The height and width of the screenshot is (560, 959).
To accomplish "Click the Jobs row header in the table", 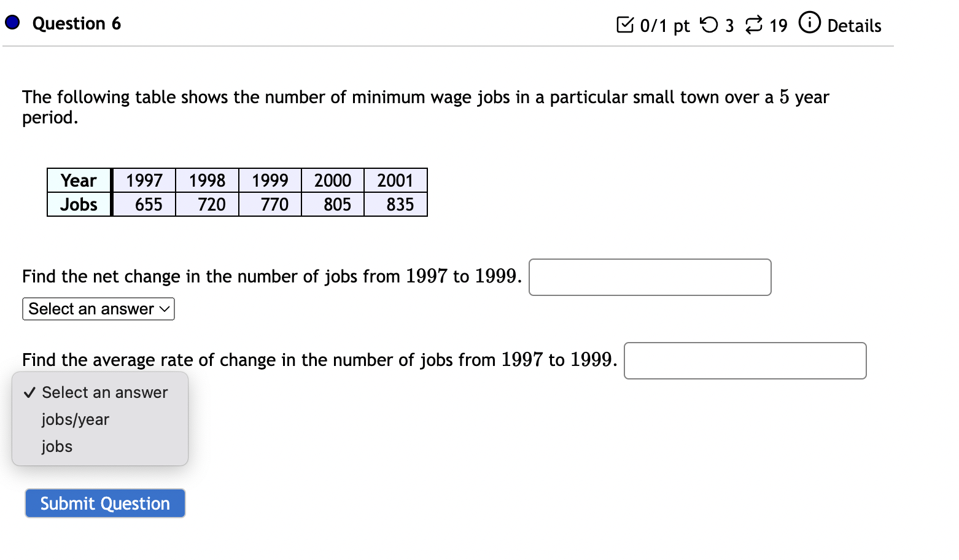I will click(x=78, y=204).
